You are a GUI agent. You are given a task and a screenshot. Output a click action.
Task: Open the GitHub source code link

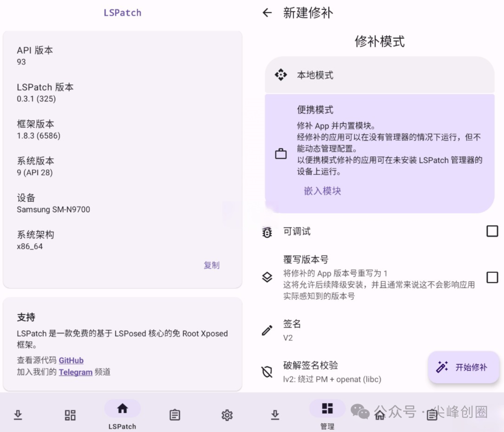[x=71, y=360]
